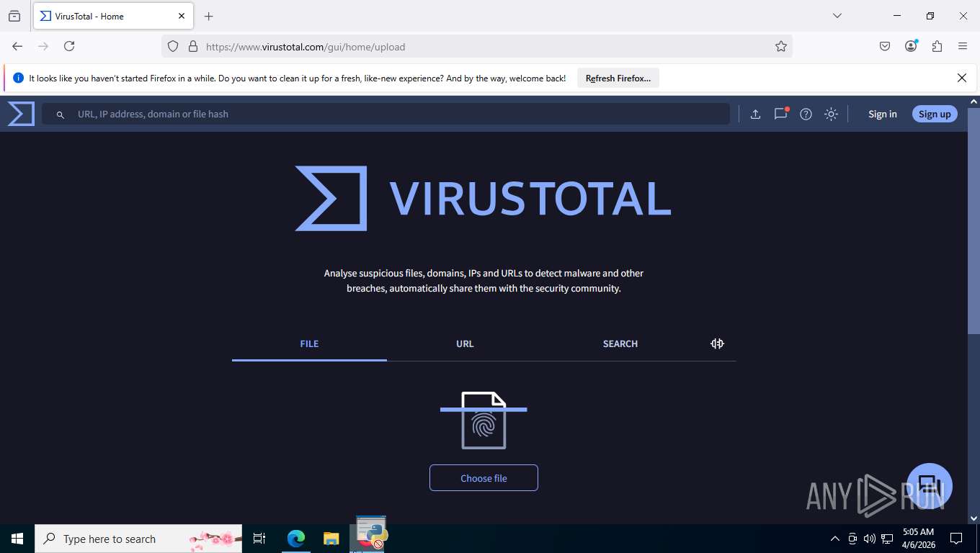
Task: Show hidden system tray icons chevron
Action: [x=835, y=539]
